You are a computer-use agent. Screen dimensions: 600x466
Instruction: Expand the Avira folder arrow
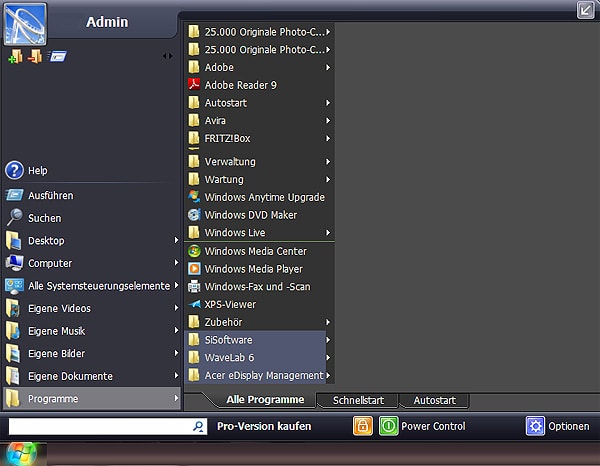tap(328, 121)
